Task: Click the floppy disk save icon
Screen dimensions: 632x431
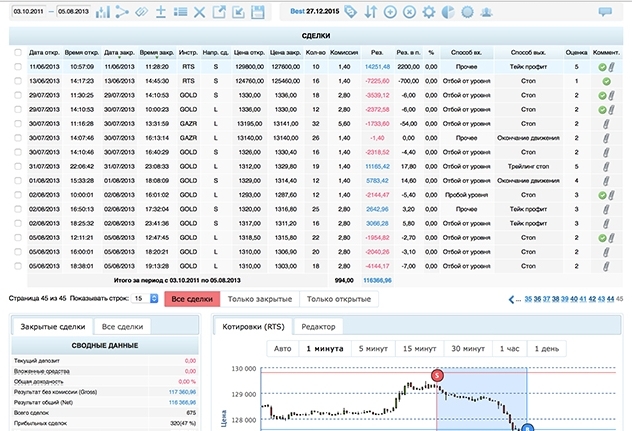Action: [258, 12]
